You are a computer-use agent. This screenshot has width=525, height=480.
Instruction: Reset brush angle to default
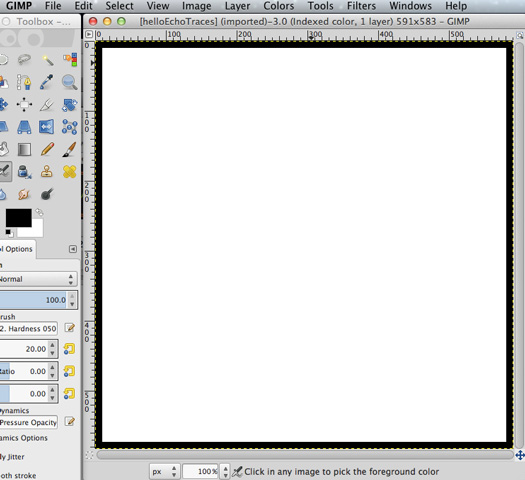click(69, 394)
